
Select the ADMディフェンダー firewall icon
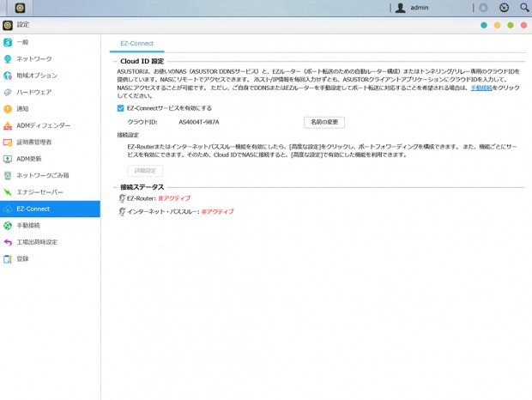click(x=8, y=125)
